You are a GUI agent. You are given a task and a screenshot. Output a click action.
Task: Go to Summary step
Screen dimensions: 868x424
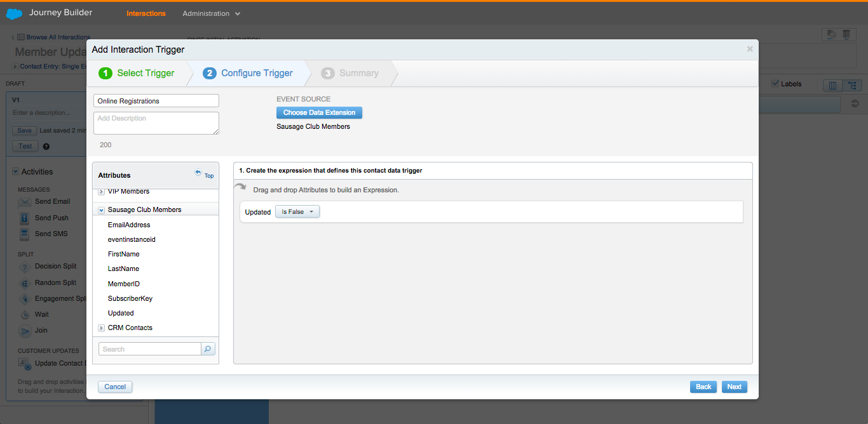[350, 73]
